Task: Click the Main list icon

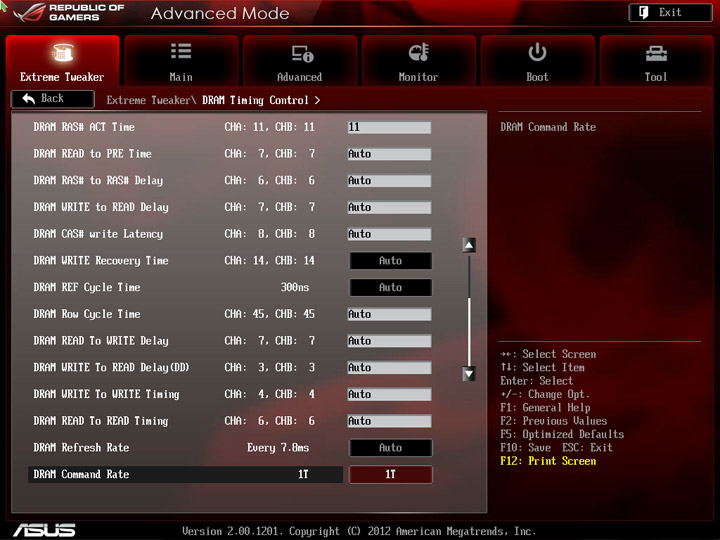Action: point(181,51)
